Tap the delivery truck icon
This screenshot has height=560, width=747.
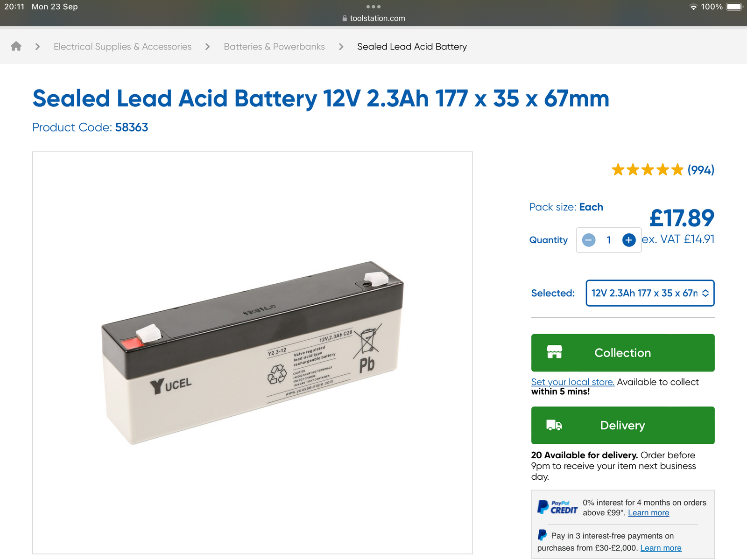pyautogui.click(x=554, y=425)
